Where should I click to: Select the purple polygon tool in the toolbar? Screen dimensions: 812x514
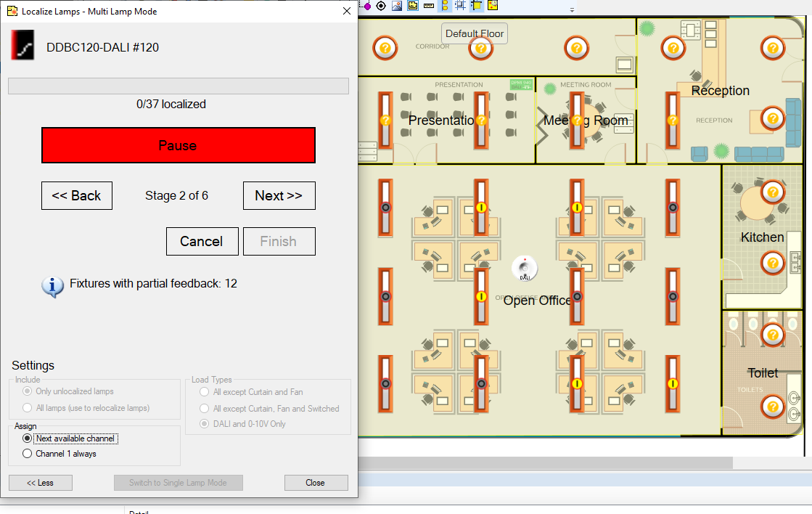click(x=367, y=6)
